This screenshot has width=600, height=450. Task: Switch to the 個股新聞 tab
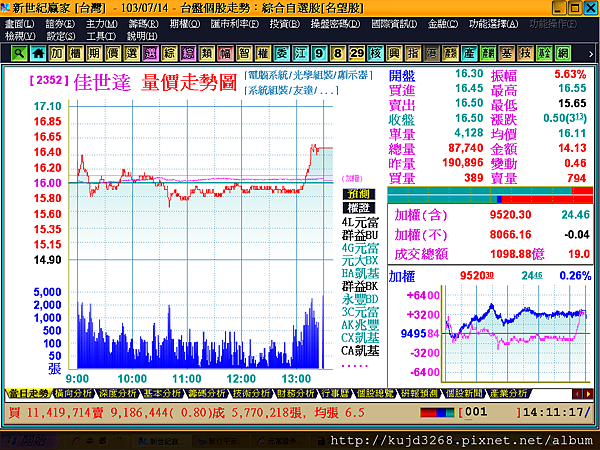coord(464,393)
